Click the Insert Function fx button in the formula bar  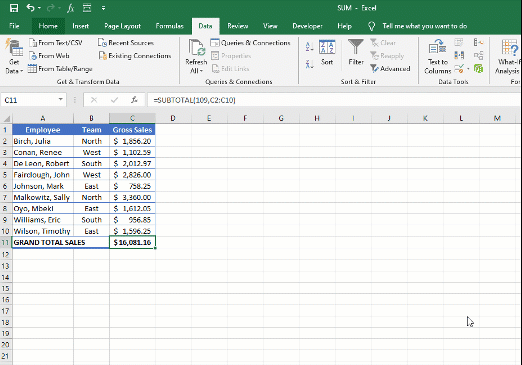[x=134, y=100]
